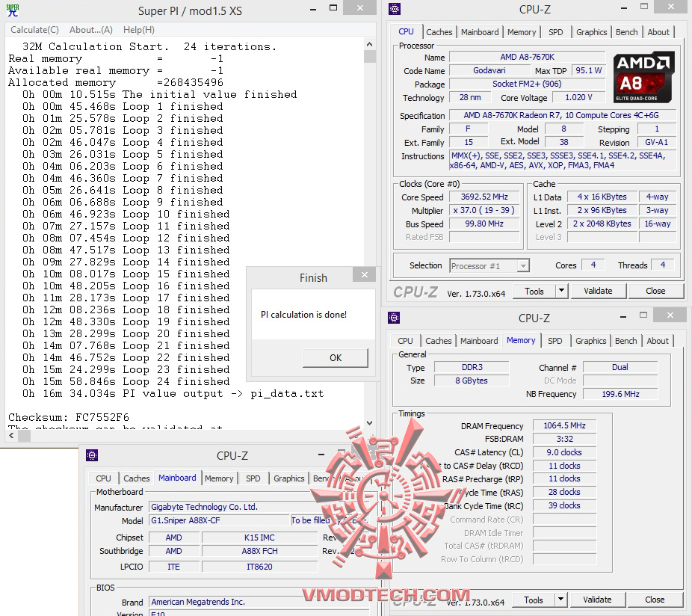This screenshot has height=616, width=692.
Task: Open the About menu in Super PI
Action: coord(91,30)
